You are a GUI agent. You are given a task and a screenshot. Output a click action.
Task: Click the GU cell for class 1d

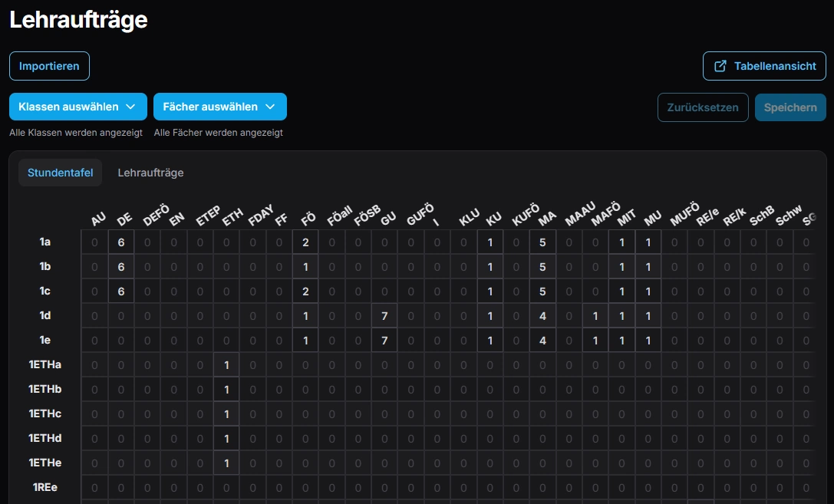tap(384, 316)
